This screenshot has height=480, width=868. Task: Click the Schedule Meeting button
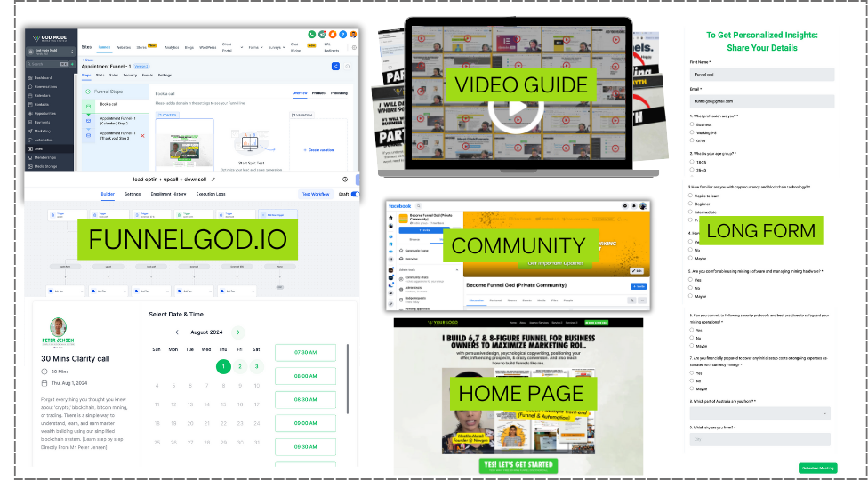click(817, 468)
